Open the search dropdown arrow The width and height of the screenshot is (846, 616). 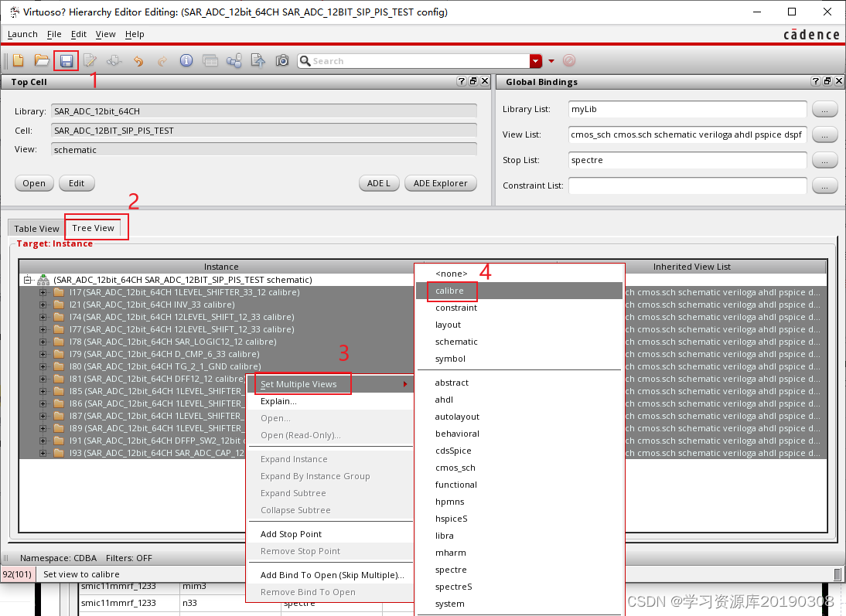(535, 60)
